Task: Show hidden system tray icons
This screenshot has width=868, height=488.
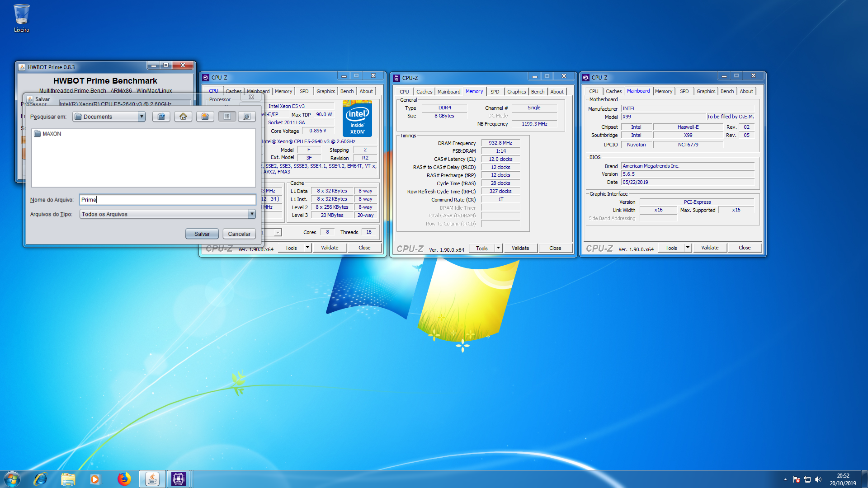Action: click(x=785, y=479)
